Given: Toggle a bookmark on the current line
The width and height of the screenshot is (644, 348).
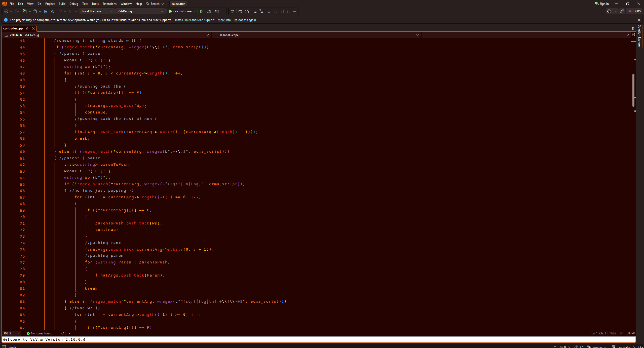Looking at the screenshot, I should coord(269,11).
